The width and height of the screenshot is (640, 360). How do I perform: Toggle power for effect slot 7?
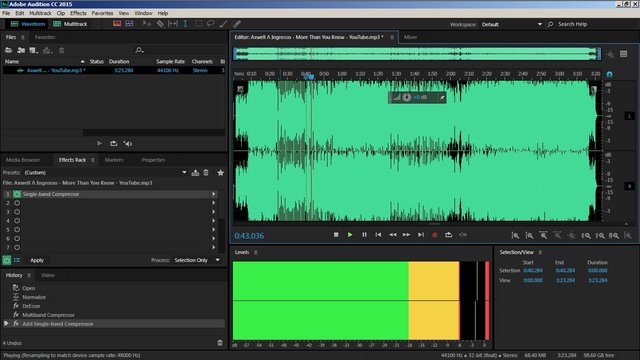(17, 247)
